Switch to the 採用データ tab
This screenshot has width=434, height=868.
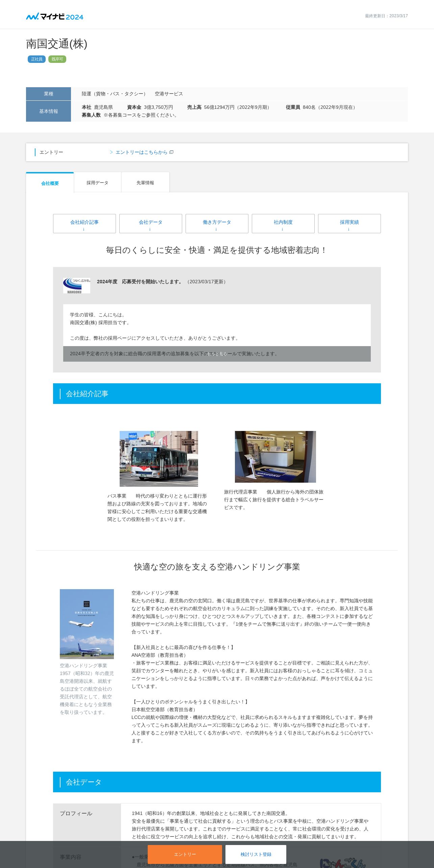97,183
